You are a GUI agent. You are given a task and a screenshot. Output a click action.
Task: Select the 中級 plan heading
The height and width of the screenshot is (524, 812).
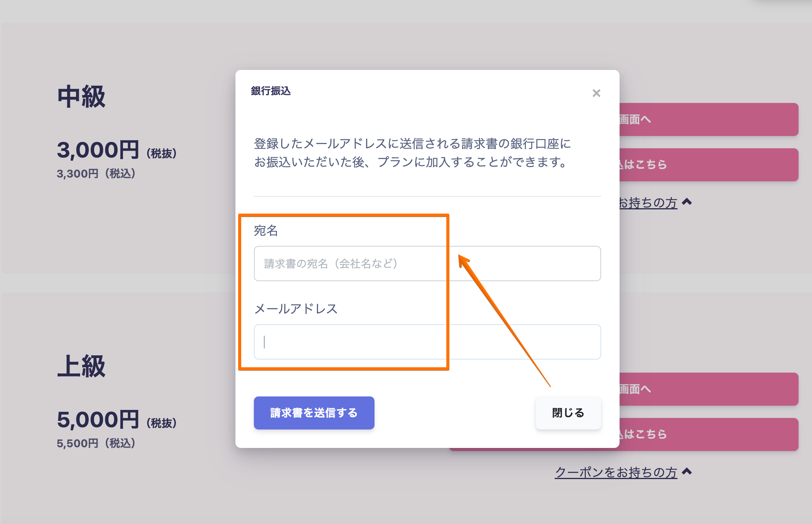click(x=81, y=96)
